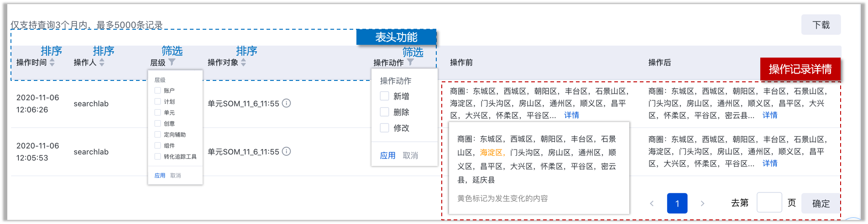Viewport: 868px width, 224px height.
Task: Check the 修改 action checkbox
Action: (x=385, y=128)
